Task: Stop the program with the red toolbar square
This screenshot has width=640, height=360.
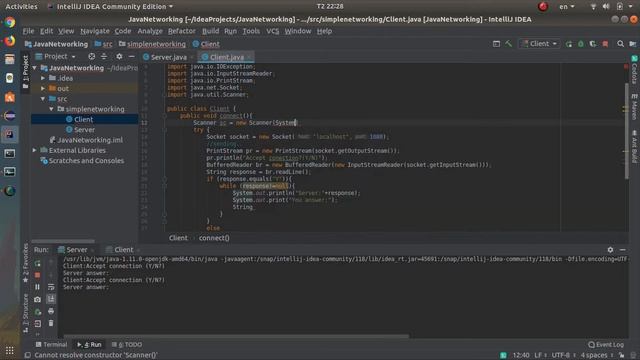Action: click(605, 44)
